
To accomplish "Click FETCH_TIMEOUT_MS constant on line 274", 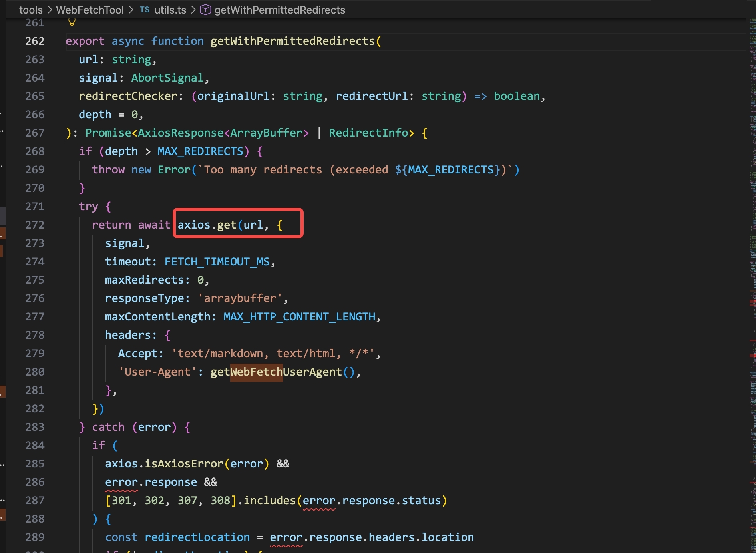I will point(217,262).
